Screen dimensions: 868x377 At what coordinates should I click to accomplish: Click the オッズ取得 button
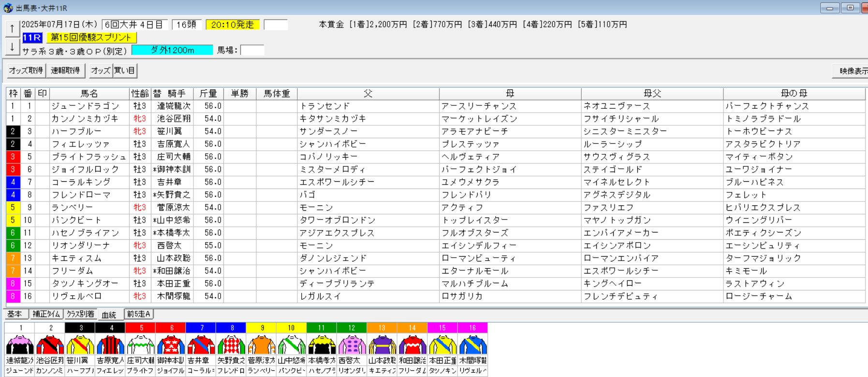[x=26, y=71]
